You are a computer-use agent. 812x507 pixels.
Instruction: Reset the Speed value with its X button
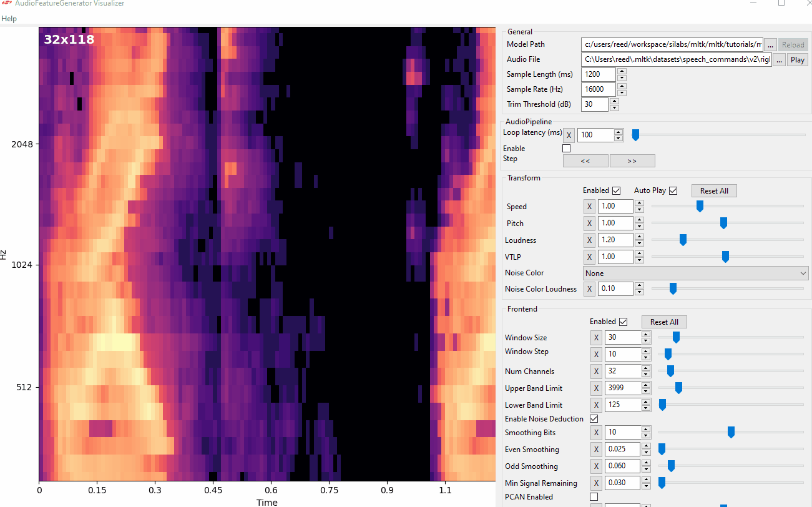pyautogui.click(x=589, y=206)
